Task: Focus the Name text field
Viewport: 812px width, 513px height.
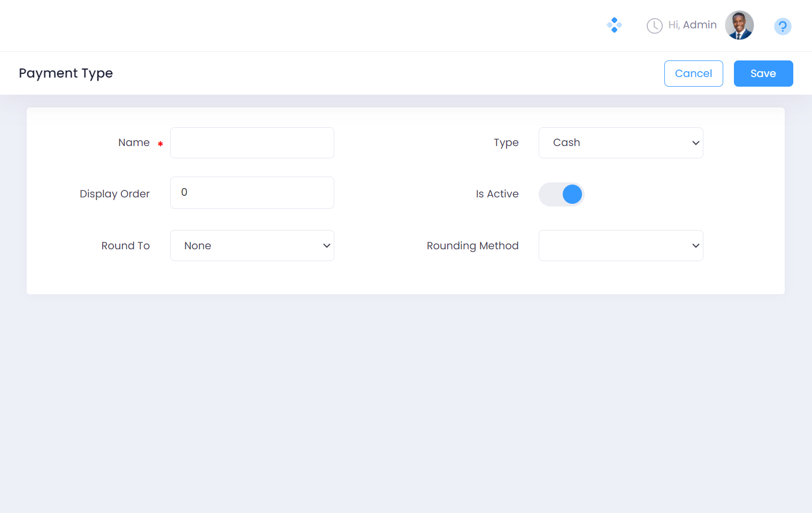Action: click(252, 143)
